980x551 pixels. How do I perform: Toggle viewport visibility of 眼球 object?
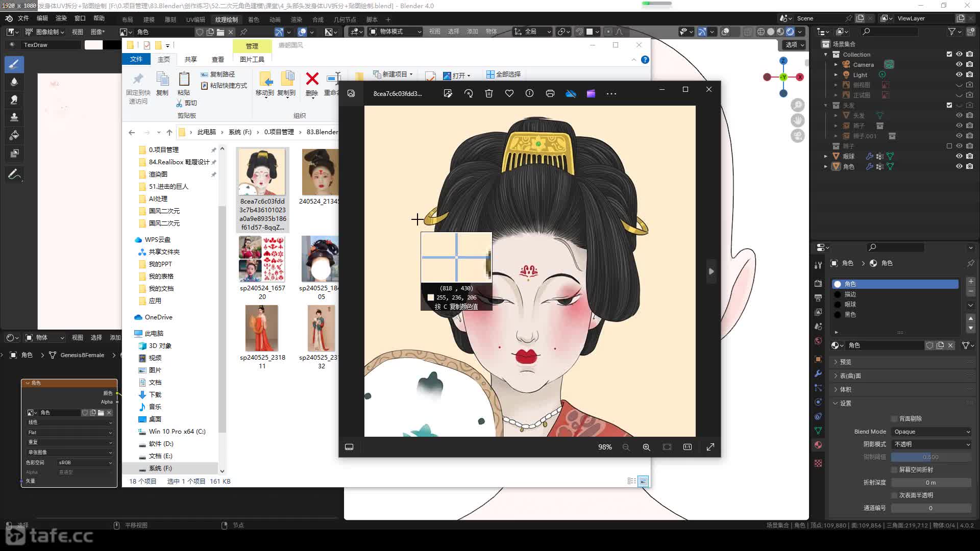(959, 157)
